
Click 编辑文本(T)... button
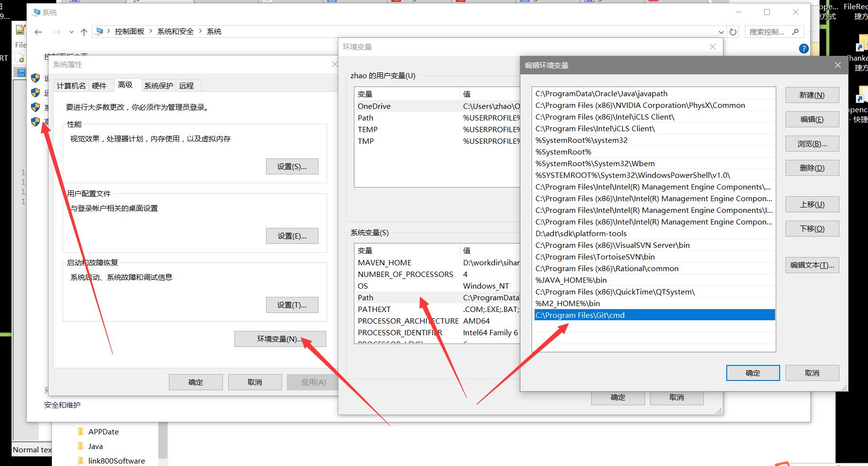click(x=812, y=265)
